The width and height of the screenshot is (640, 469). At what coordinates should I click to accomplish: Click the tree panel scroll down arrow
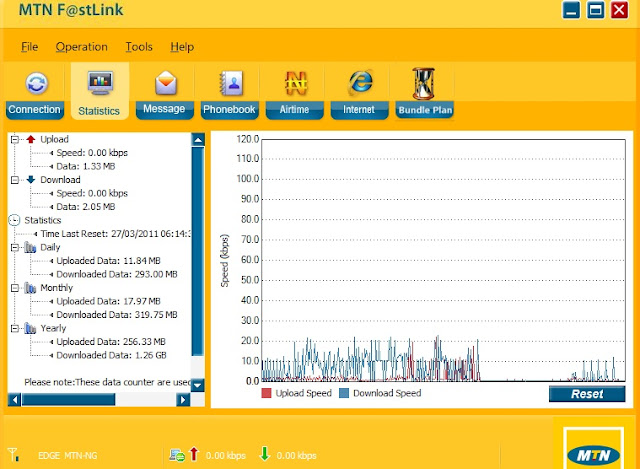point(198,385)
